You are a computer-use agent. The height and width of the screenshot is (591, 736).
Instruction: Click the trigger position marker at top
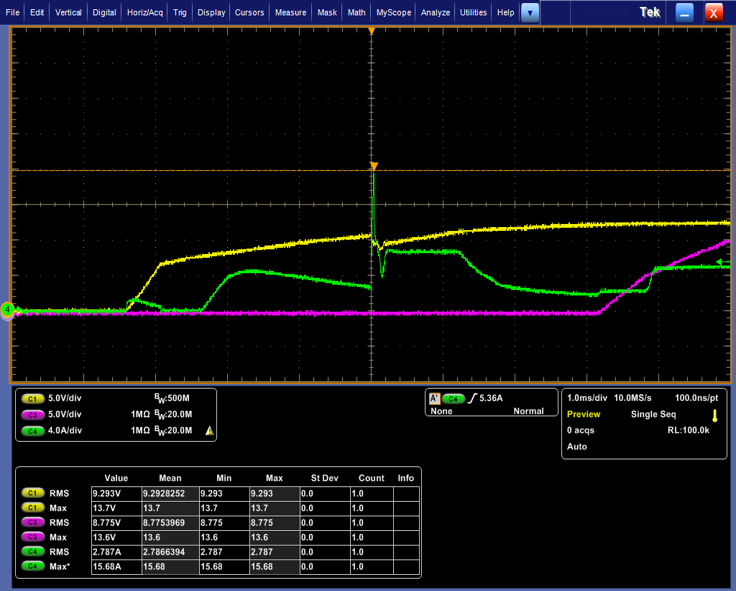pos(371,31)
